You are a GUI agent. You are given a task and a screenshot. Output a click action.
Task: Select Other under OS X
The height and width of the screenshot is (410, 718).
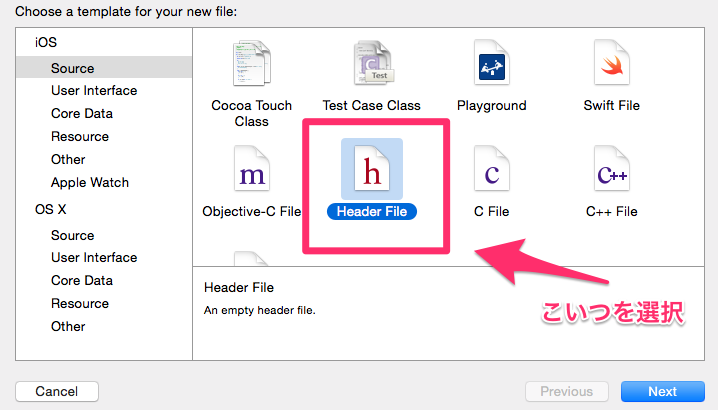68,326
